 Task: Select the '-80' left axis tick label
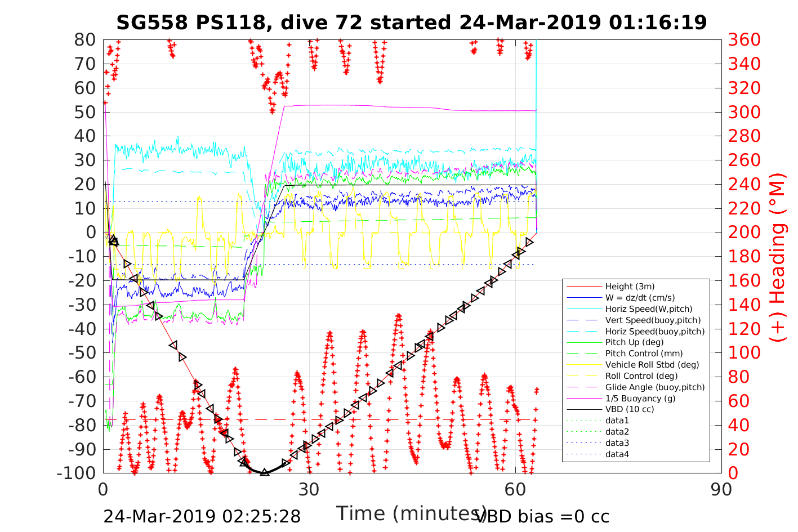tap(82, 425)
